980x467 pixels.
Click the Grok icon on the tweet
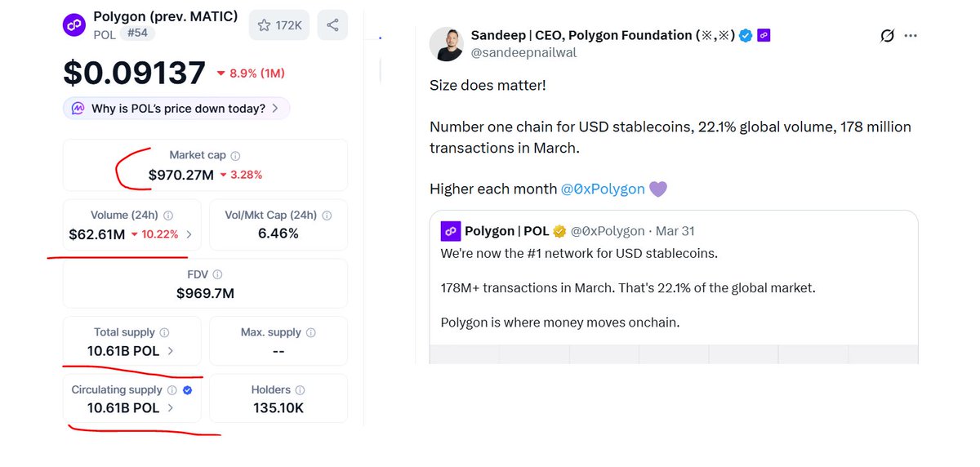click(887, 36)
